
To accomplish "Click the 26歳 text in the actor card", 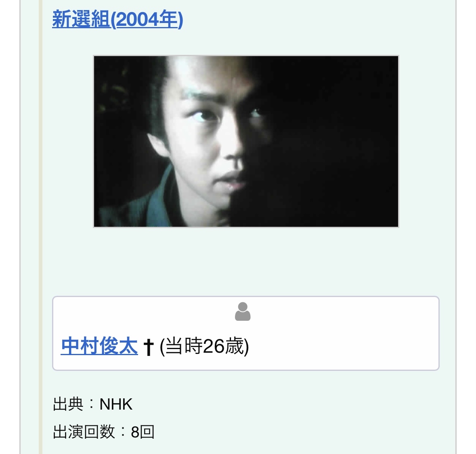I will click(223, 346).
